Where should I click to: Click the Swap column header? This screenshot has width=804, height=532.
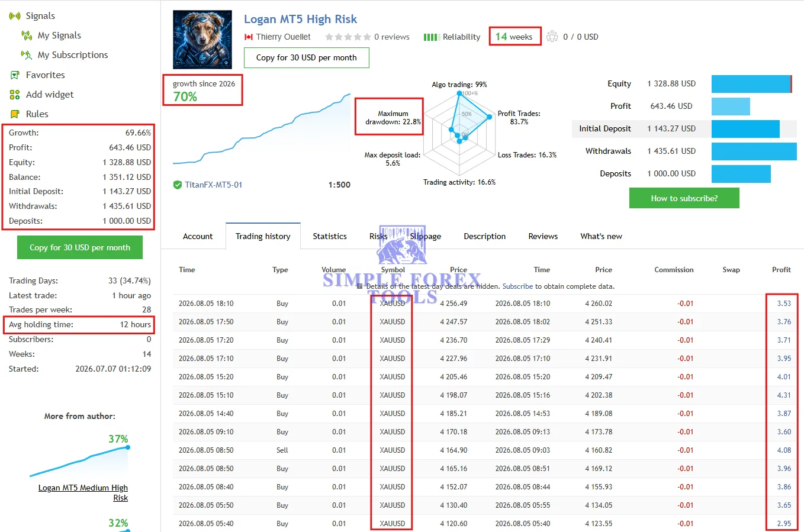(x=731, y=270)
